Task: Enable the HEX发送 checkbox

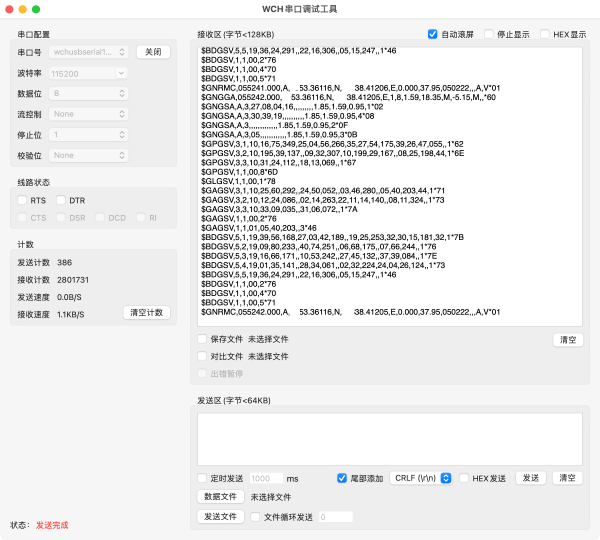Action: coord(464,478)
